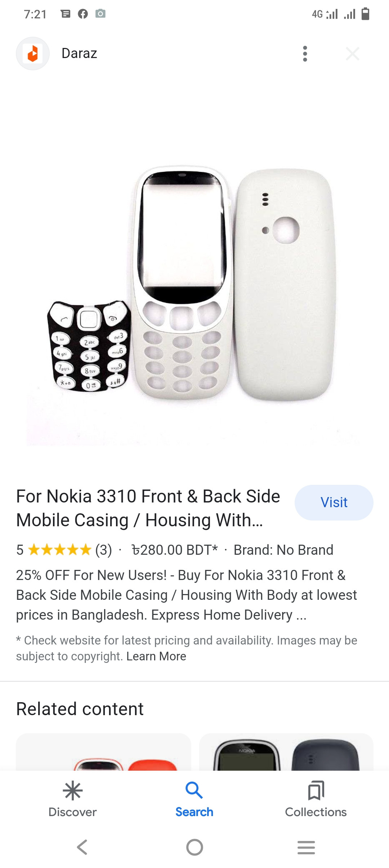Open Collections bookmark icon

coord(316,790)
